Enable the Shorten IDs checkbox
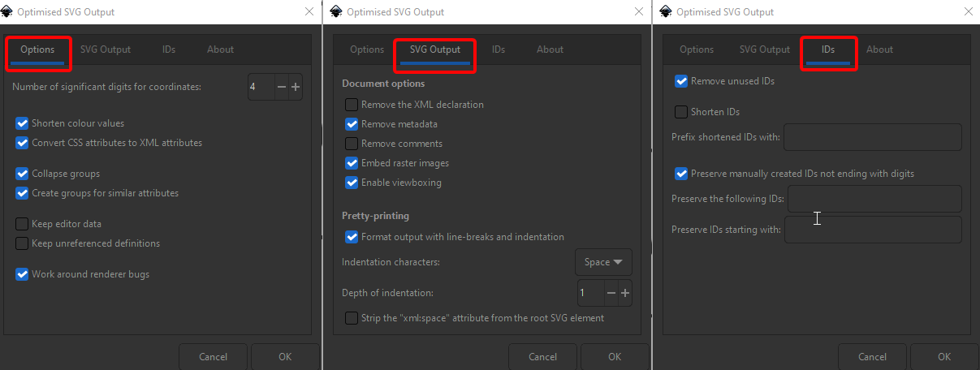980x370 pixels. [681, 112]
